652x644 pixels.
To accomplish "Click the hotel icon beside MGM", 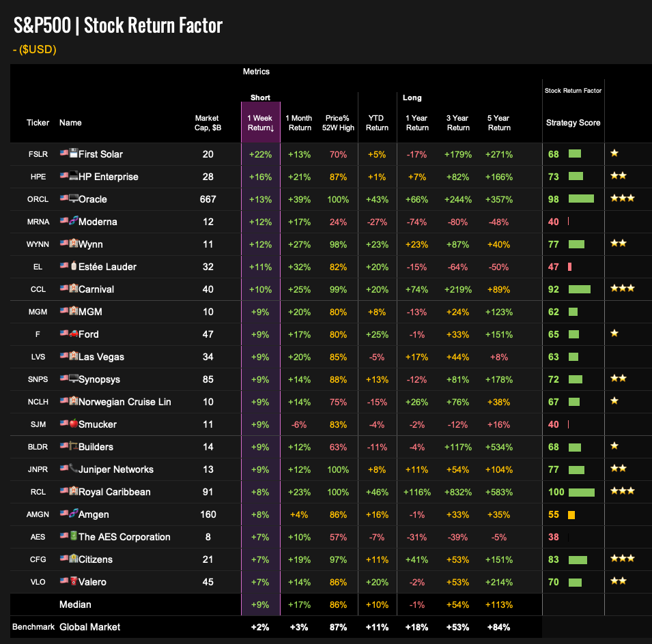I will [74, 310].
